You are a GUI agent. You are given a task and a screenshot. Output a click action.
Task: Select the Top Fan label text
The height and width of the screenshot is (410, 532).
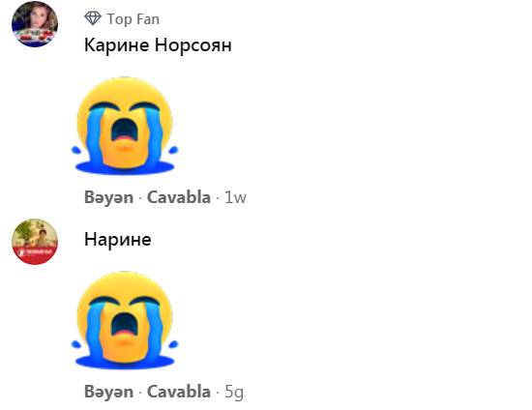[133, 19]
